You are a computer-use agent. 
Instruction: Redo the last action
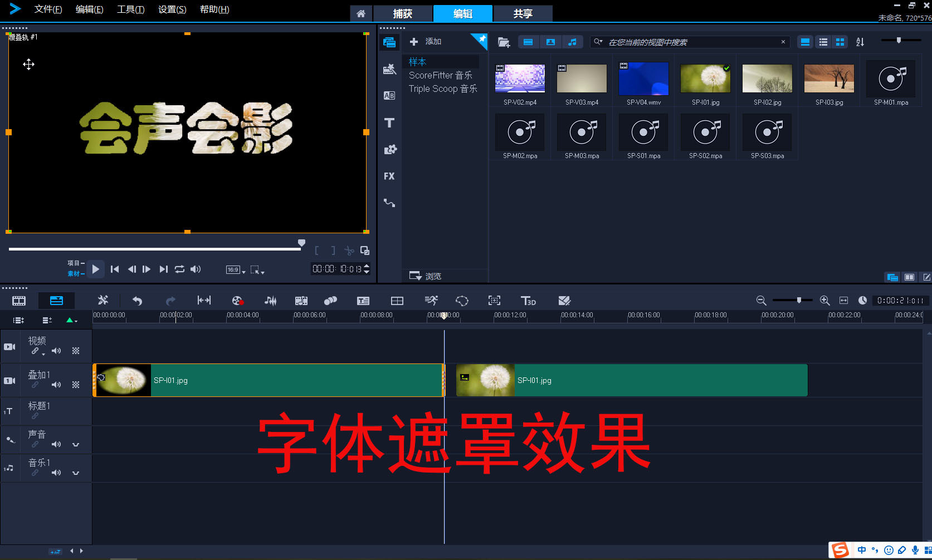pyautogui.click(x=170, y=301)
